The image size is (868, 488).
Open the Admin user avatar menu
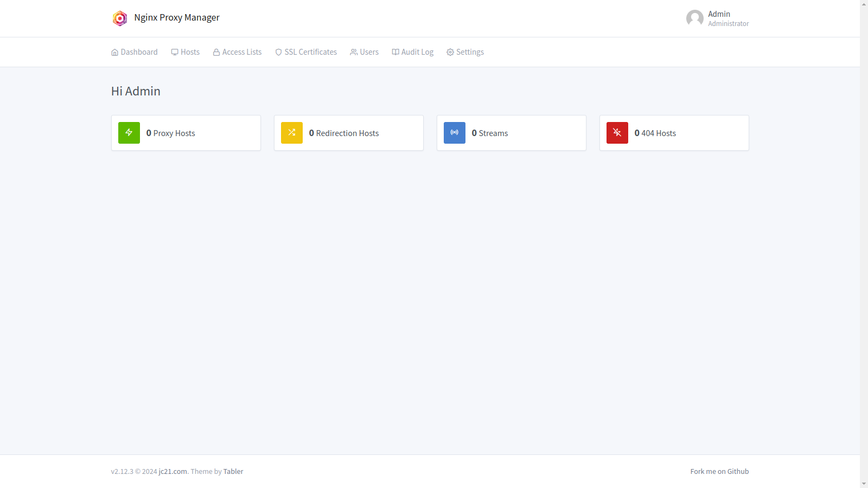point(695,18)
